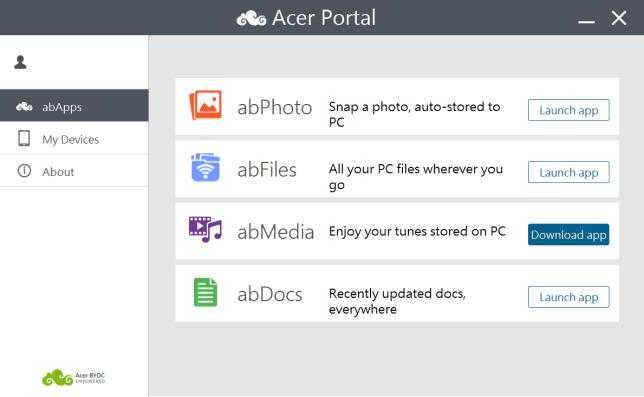Image resolution: width=644 pixels, height=397 pixels.
Task: Click the user profile icon in sidebar
Action: point(20,62)
